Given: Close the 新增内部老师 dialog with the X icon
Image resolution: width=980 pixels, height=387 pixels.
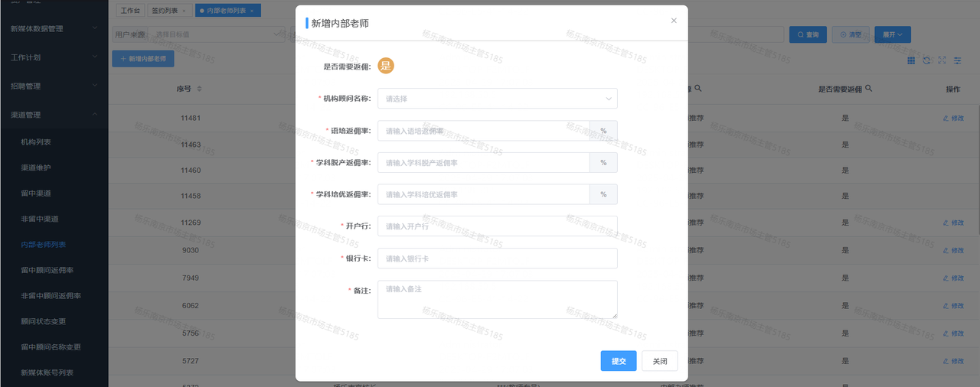Looking at the screenshot, I should click(674, 21).
